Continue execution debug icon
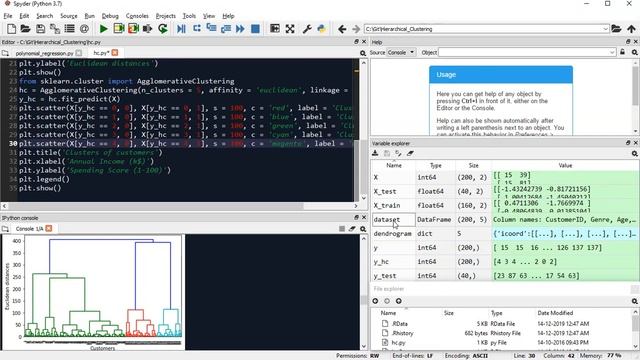640x360 pixels. [240, 29]
